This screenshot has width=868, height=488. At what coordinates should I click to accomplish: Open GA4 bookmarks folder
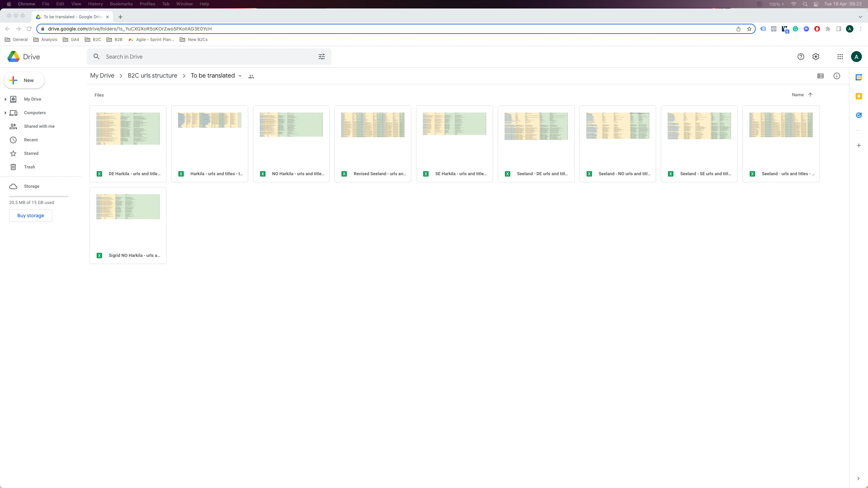pyautogui.click(x=71, y=39)
